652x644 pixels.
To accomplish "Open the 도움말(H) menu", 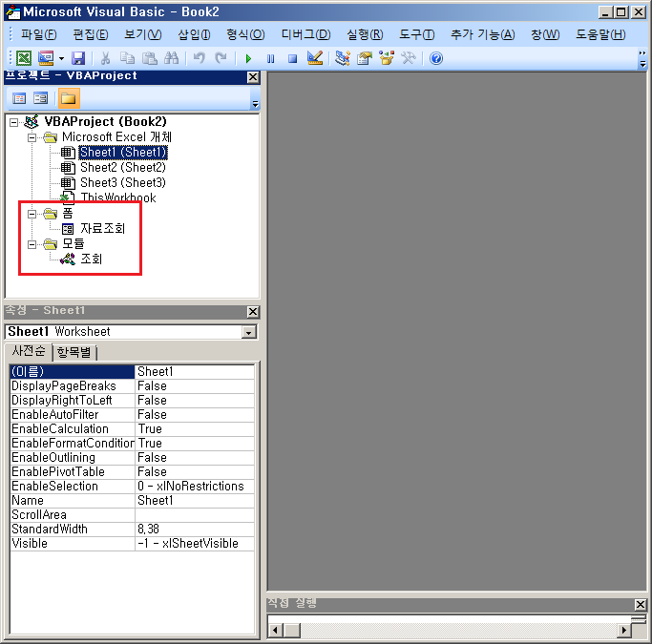I will click(600, 34).
